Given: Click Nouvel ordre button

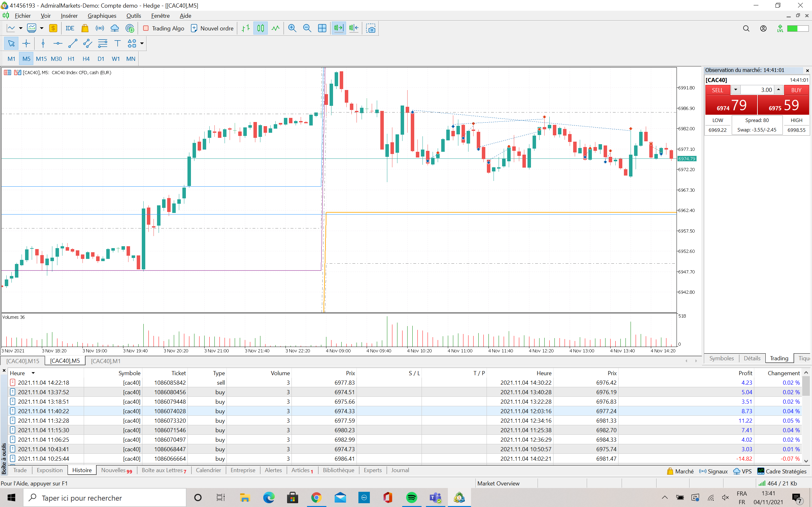Looking at the screenshot, I should point(212,29).
